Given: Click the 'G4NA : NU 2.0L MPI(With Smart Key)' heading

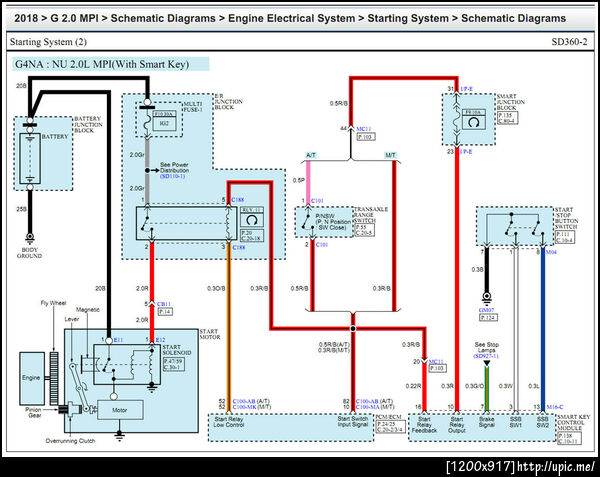Looking at the screenshot, I should coord(102,64).
